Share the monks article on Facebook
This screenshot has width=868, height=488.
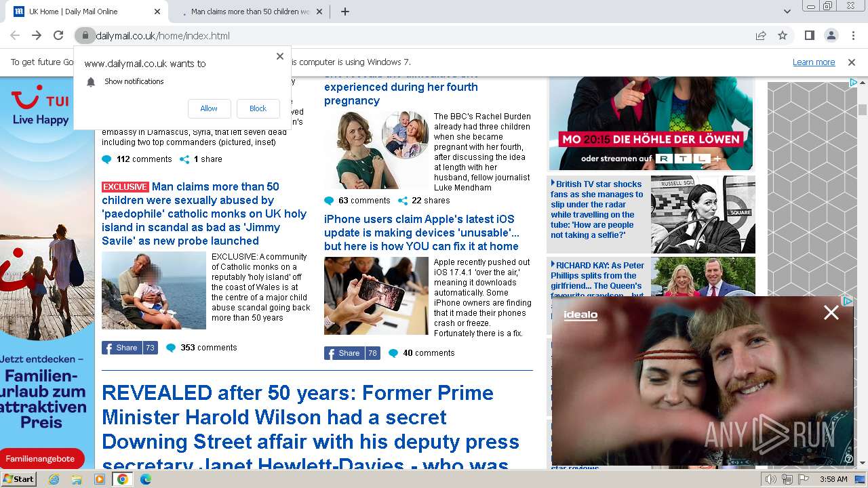[x=130, y=348]
